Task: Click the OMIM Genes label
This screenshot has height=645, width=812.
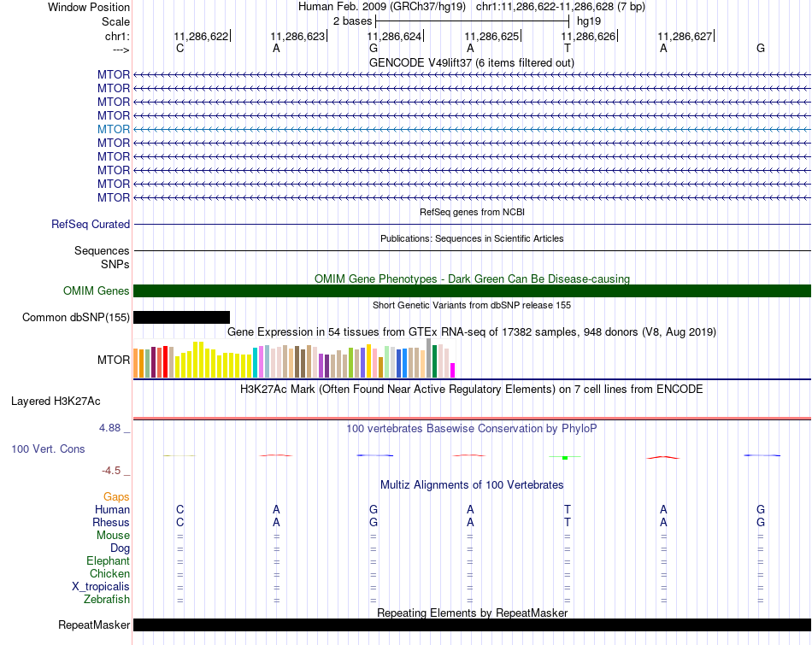Action: pos(96,291)
